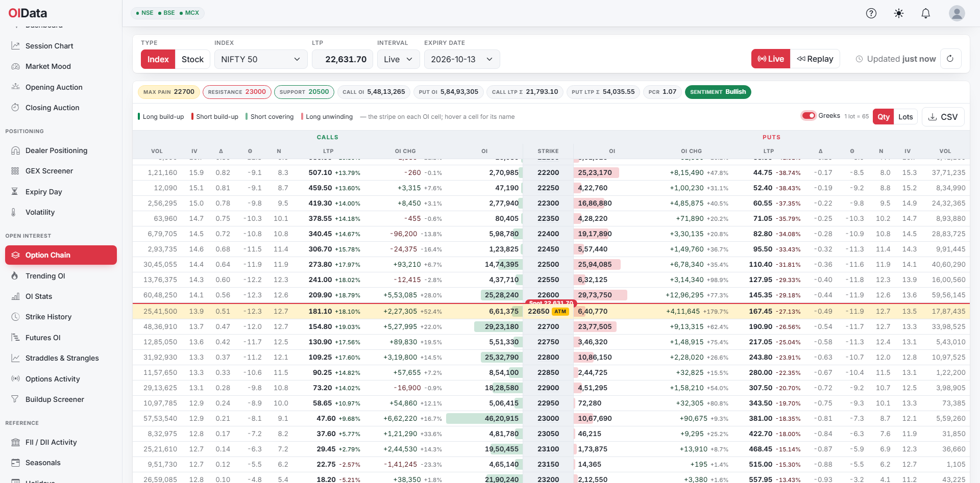Open the user profile avatar
The height and width of the screenshot is (483, 980).
click(x=957, y=13)
